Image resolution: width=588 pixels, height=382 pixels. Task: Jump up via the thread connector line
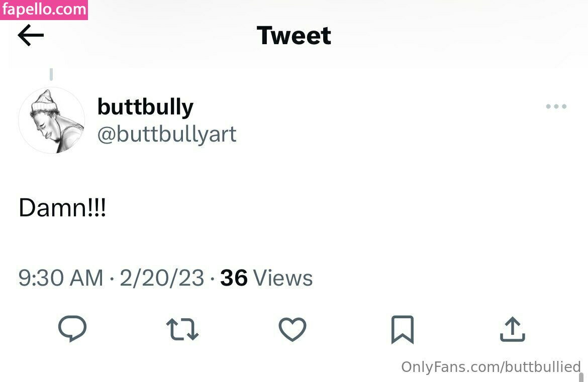[51, 74]
